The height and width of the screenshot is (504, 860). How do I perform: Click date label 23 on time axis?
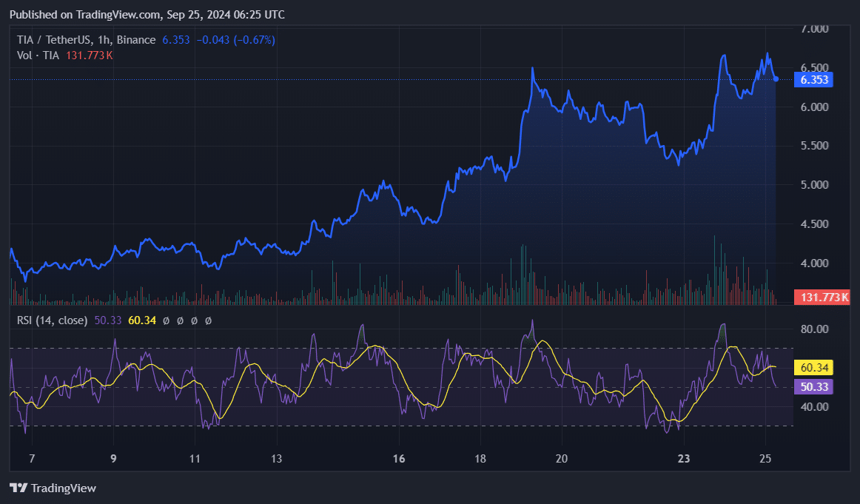(683, 459)
